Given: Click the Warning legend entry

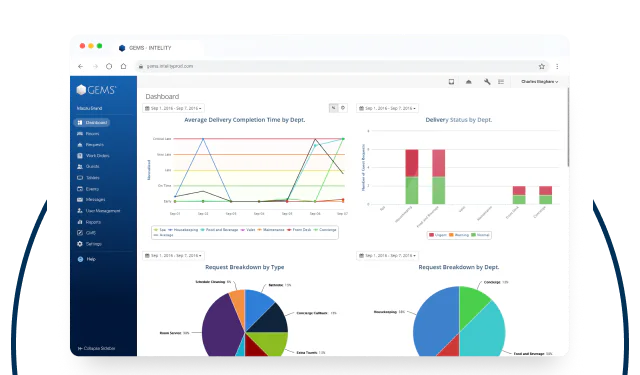Looking at the screenshot, I should click(459, 235).
